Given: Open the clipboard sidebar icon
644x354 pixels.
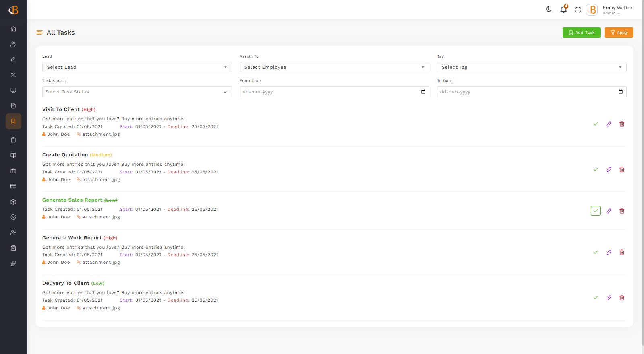Looking at the screenshot, I should (13, 140).
